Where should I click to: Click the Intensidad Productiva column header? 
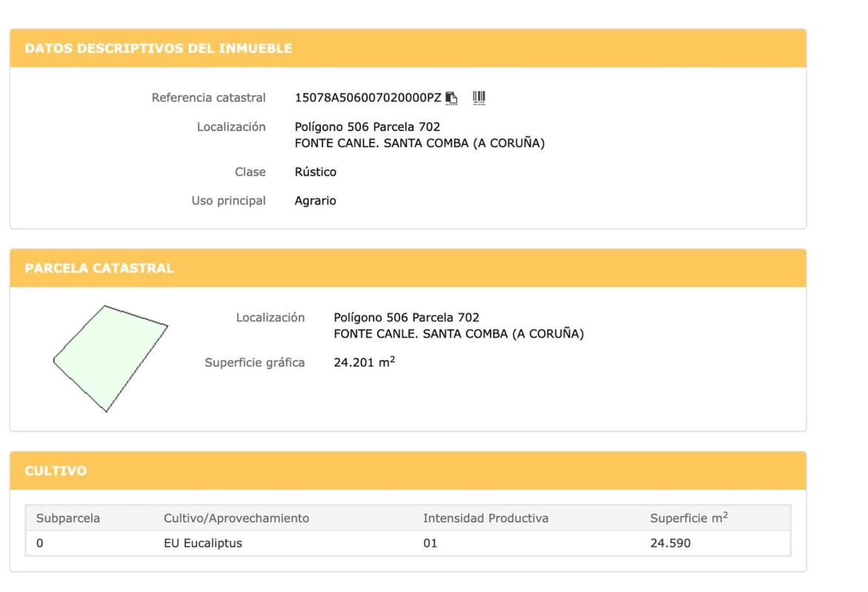pos(485,518)
